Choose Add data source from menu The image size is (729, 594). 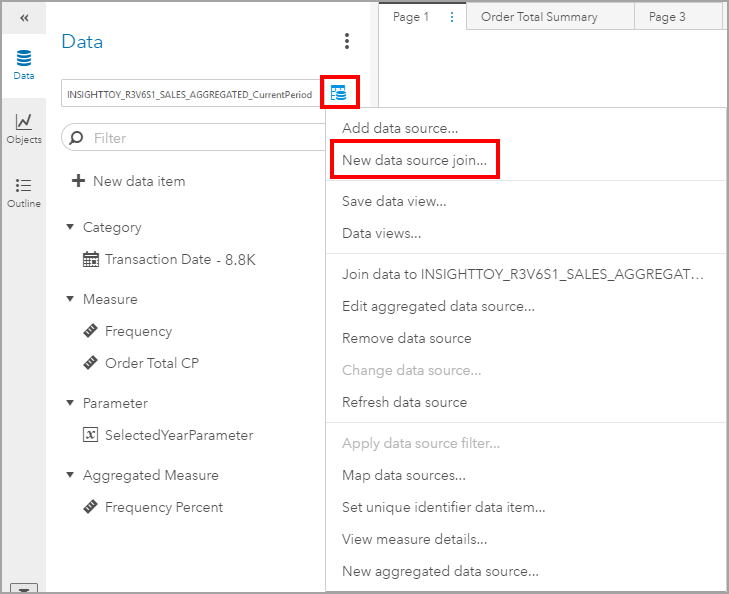[400, 128]
